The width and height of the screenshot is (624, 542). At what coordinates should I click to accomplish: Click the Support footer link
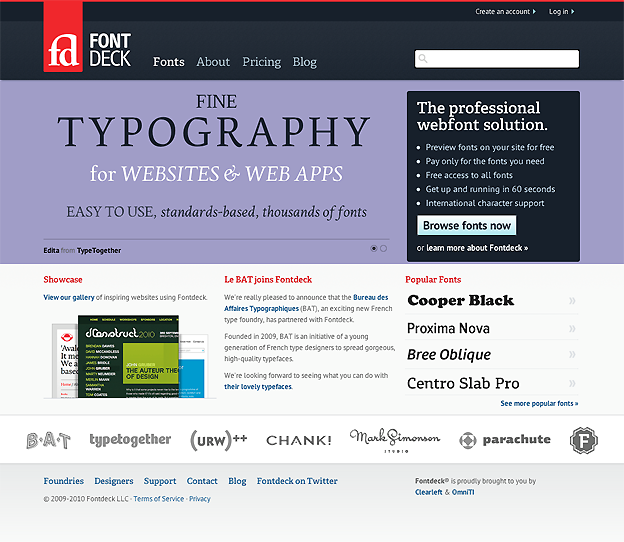pyautogui.click(x=160, y=481)
